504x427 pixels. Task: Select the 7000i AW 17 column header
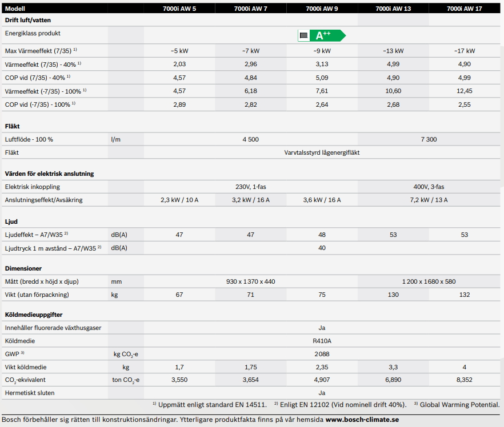[x=465, y=9]
